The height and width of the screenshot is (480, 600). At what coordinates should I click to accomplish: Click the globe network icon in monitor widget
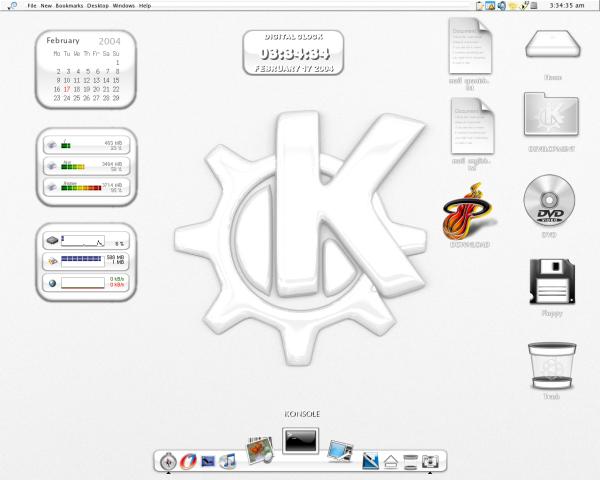click(52, 283)
